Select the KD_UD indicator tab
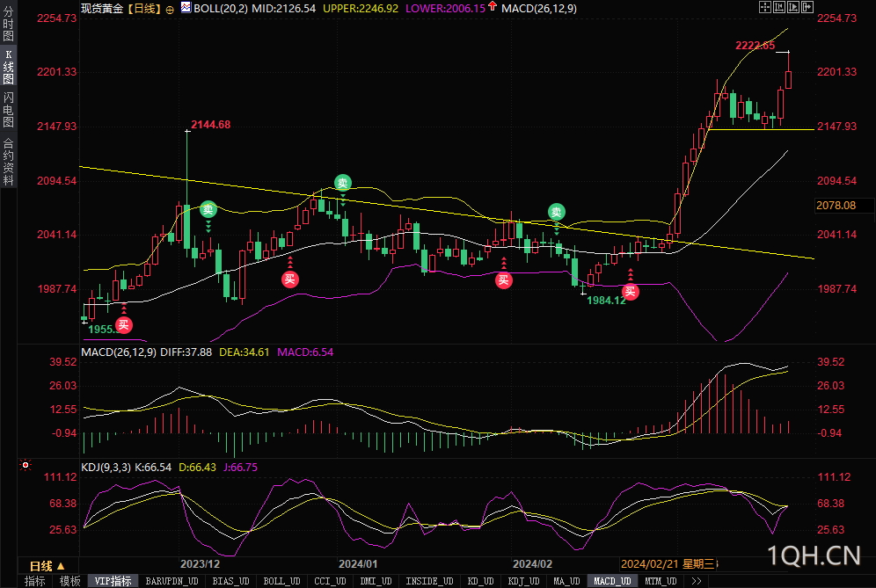876x588 pixels. 480,581
